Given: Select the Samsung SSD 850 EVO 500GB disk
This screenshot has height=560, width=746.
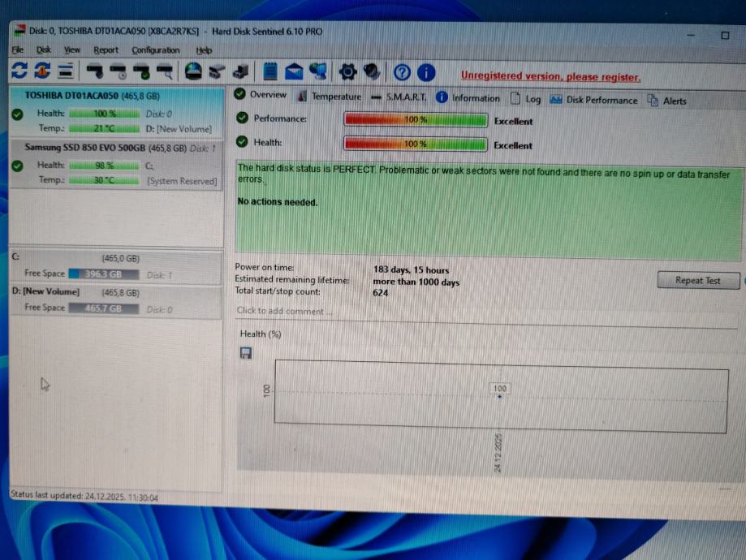Looking at the screenshot, I should (117, 164).
